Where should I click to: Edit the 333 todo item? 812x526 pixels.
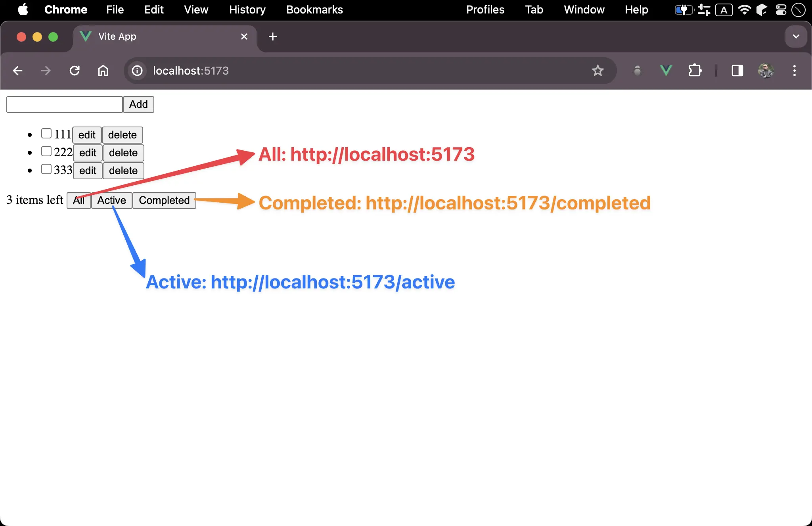pos(88,171)
